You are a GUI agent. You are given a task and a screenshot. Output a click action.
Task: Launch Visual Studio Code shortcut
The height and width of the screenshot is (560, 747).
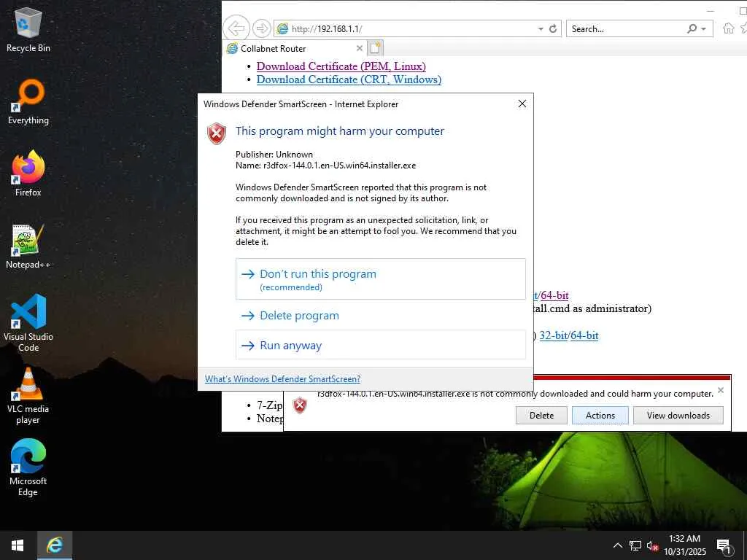pos(28,323)
